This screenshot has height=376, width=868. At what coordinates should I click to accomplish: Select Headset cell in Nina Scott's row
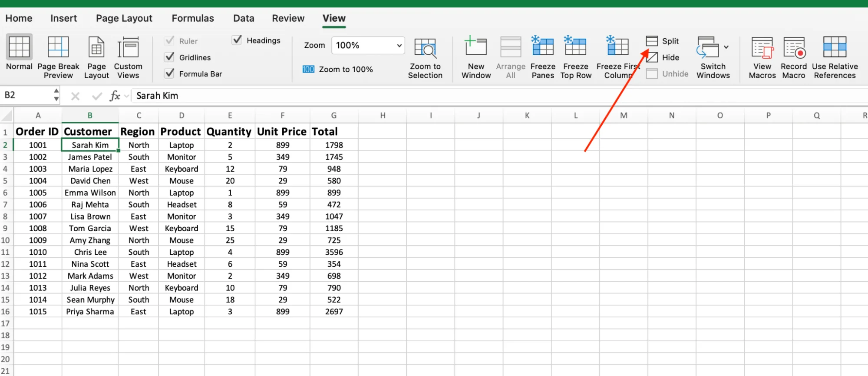click(x=182, y=264)
